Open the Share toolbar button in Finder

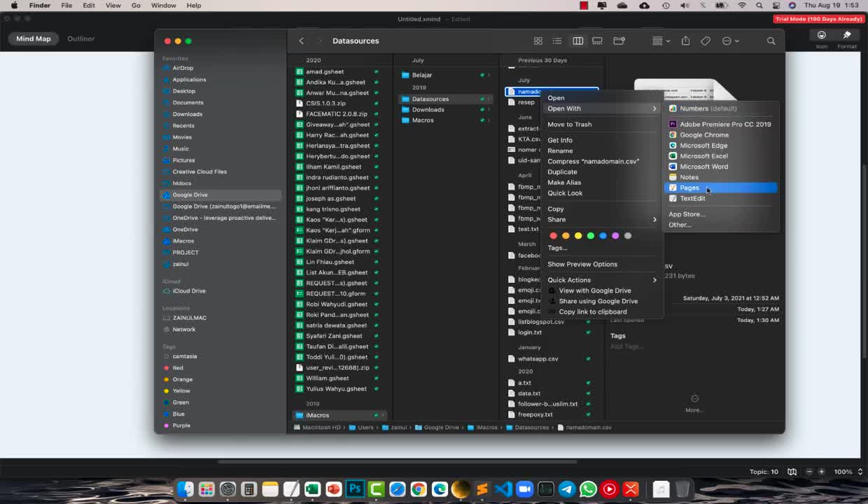pyautogui.click(x=686, y=41)
